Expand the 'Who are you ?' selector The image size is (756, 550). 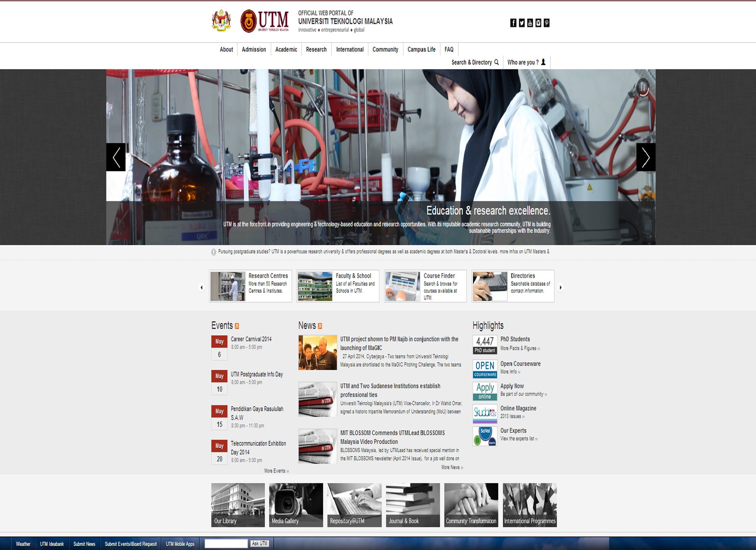(x=526, y=62)
